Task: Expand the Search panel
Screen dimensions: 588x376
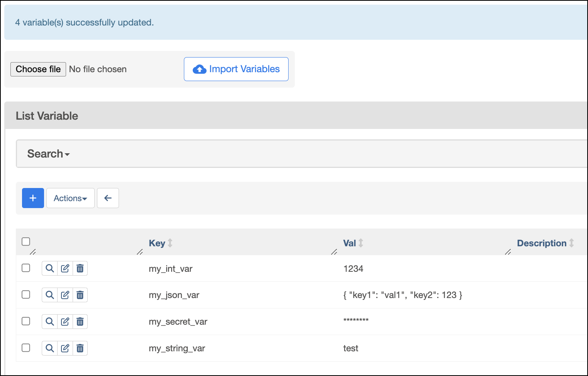Action: pos(48,153)
